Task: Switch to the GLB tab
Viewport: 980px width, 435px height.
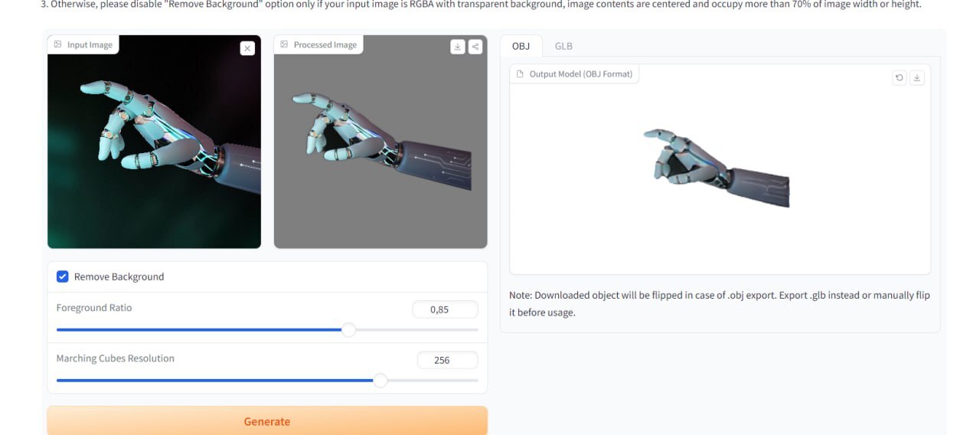Action: coord(563,46)
